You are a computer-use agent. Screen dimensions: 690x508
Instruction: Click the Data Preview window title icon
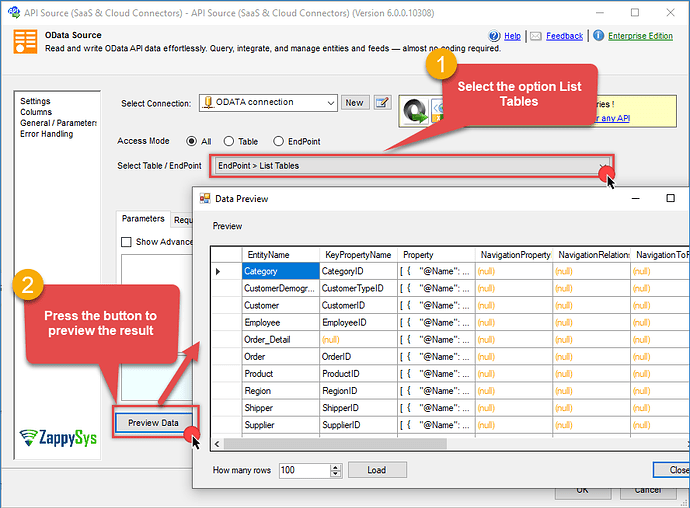point(205,199)
